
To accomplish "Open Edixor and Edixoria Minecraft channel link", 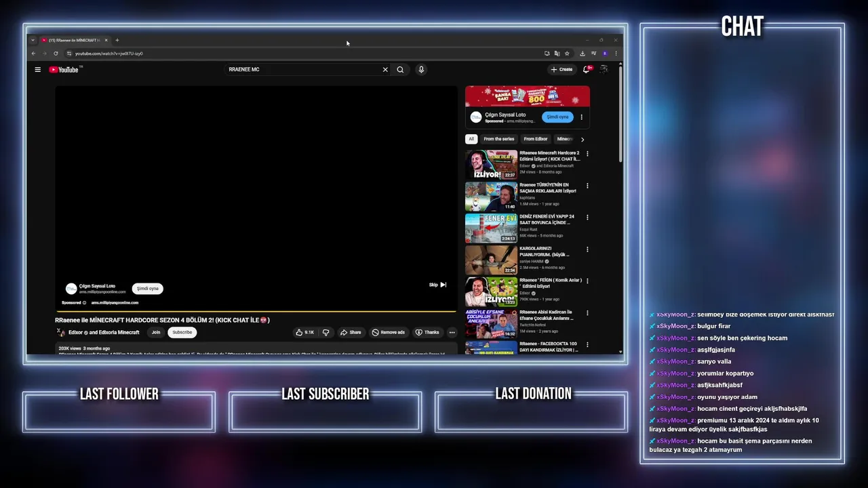I will tap(104, 332).
